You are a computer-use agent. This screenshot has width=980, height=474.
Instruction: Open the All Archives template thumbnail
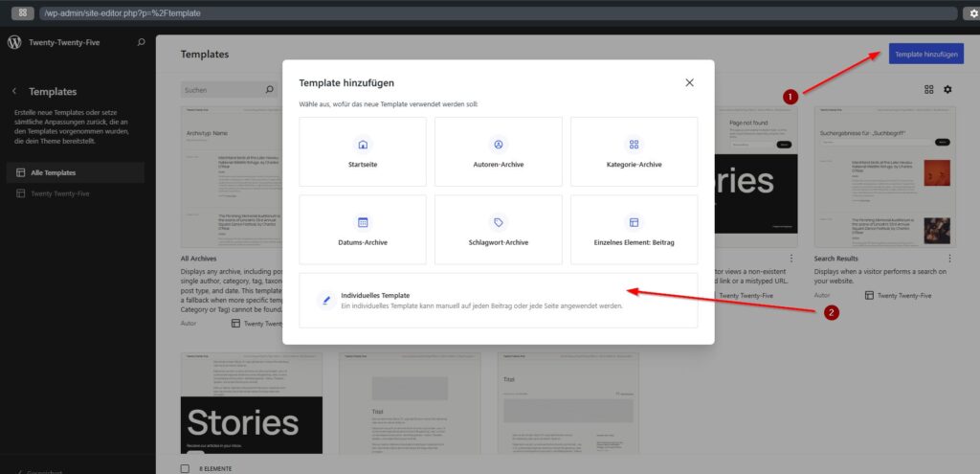(232, 177)
